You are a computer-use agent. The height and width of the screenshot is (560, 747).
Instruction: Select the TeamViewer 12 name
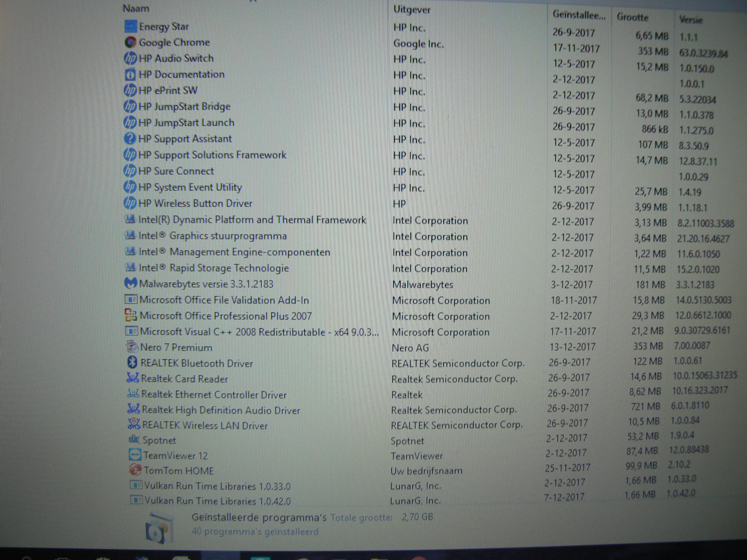coord(176,455)
